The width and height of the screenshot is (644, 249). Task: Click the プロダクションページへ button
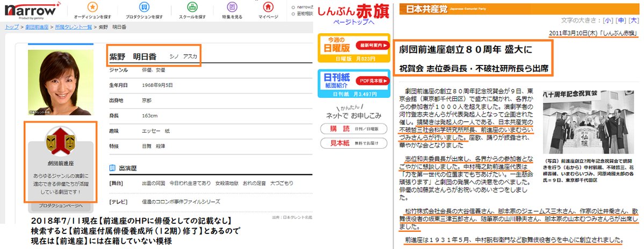pyautogui.click(x=61, y=205)
